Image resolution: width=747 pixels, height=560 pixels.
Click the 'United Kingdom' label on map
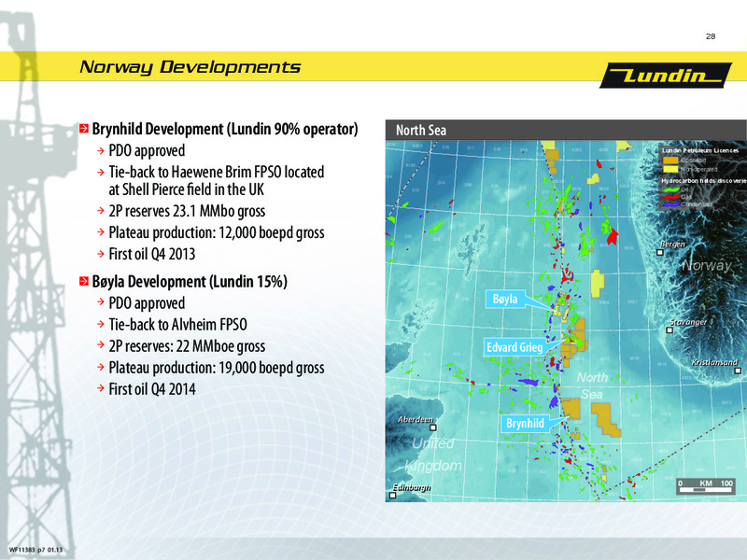tap(433, 455)
